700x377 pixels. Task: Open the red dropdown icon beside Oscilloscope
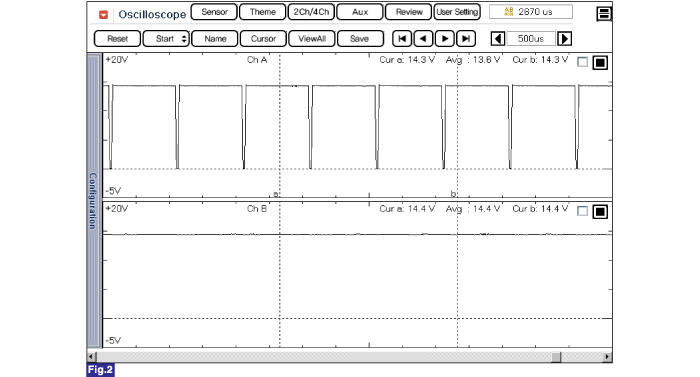pyautogui.click(x=103, y=15)
